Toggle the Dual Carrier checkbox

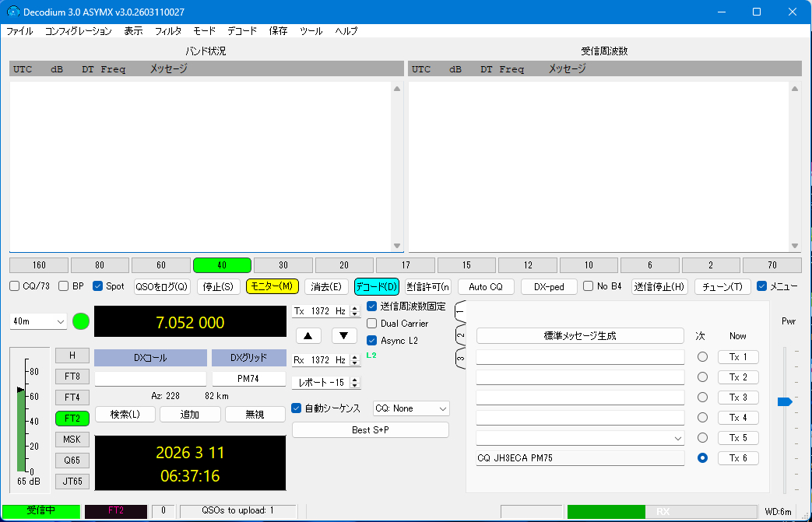coord(372,324)
